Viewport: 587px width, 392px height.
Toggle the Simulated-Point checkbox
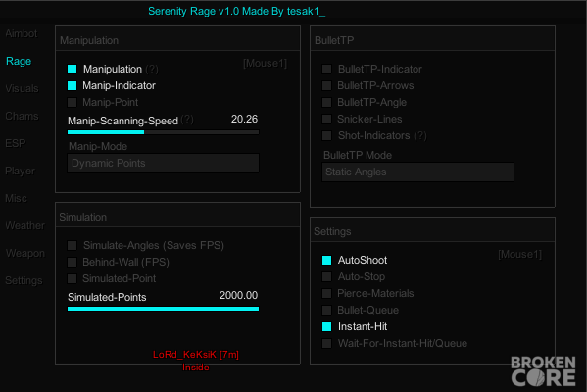(x=72, y=278)
